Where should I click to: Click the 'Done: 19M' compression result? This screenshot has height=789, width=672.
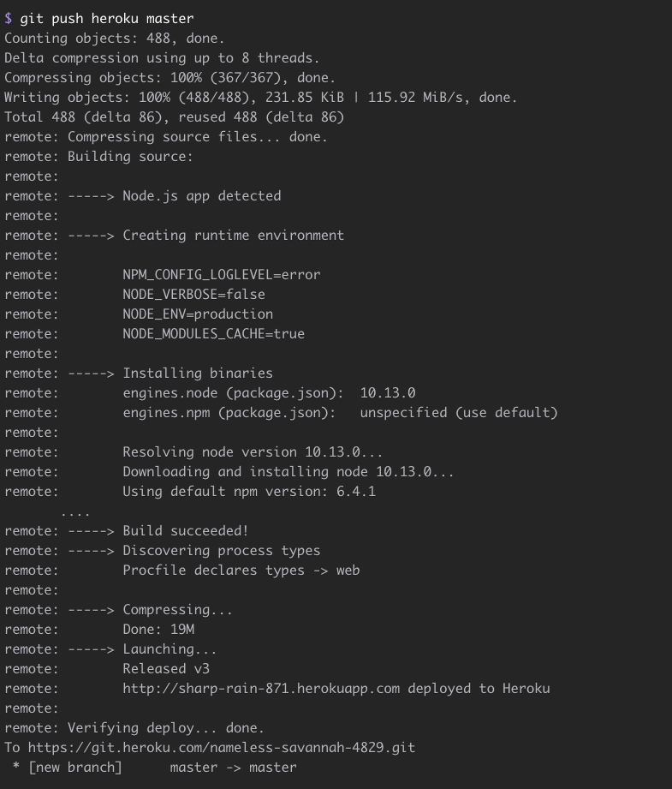click(162, 630)
